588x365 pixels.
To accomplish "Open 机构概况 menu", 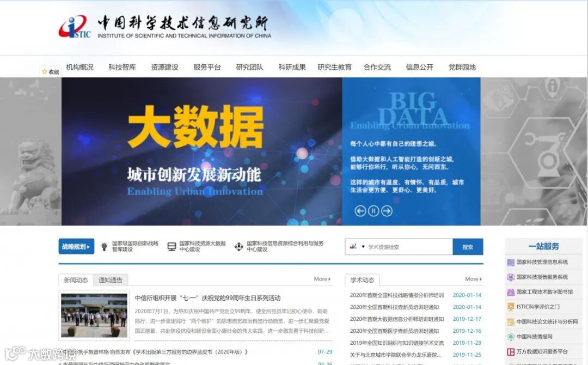I will [79, 67].
